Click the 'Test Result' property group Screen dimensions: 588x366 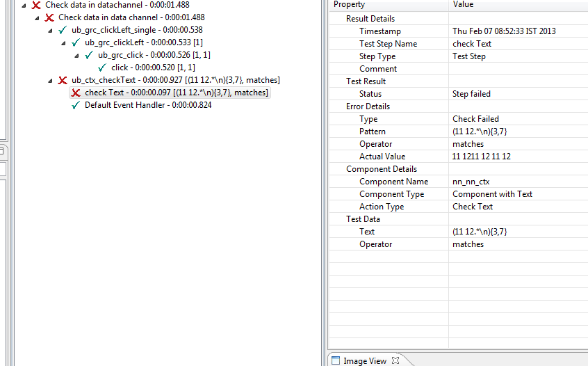pyautogui.click(x=366, y=81)
